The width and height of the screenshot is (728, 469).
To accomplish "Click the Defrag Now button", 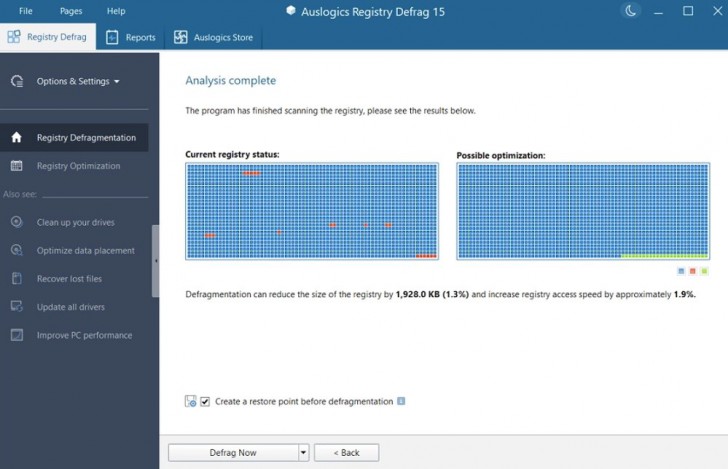I will [233, 453].
